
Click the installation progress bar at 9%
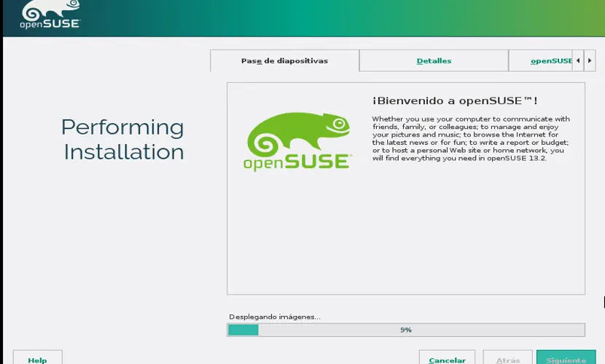(406, 330)
